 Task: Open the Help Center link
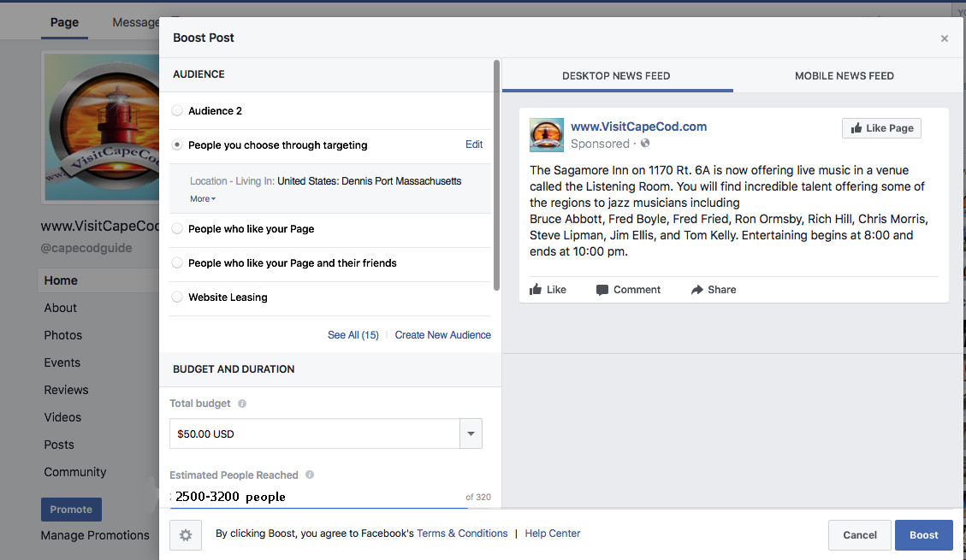point(553,533)
